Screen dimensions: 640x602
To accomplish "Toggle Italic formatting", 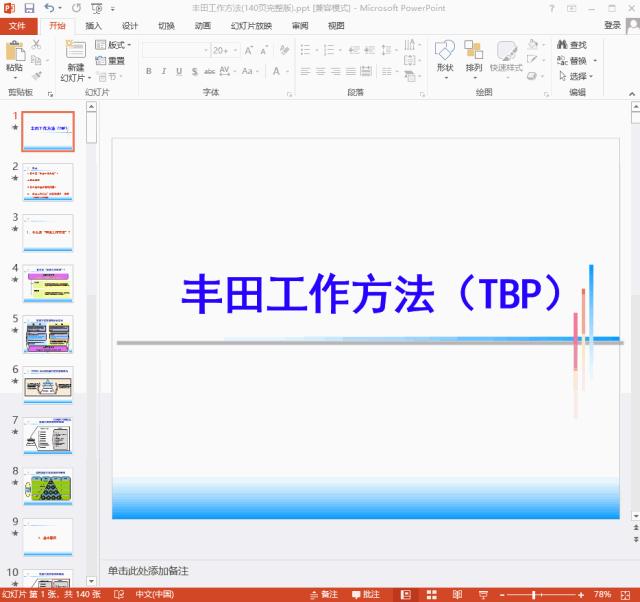I will coord(164,71).
